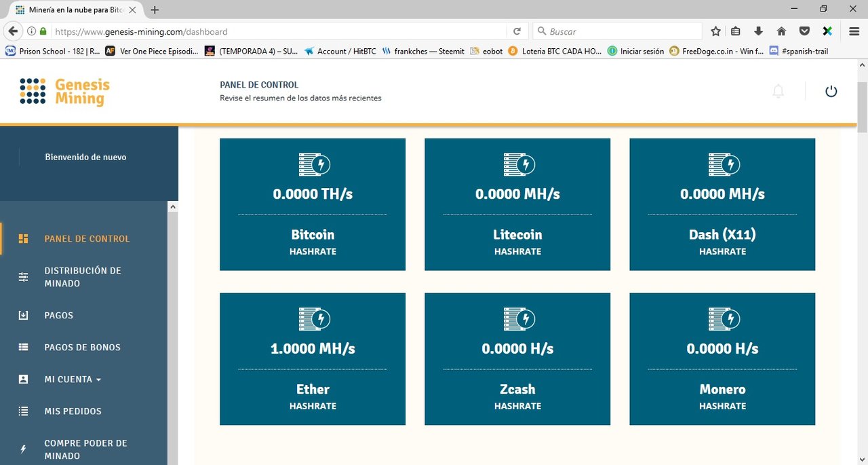This screenshot has width=868, height=465.
Task: Go to Pagos de Bonos in sidebar
Action: 83,348
